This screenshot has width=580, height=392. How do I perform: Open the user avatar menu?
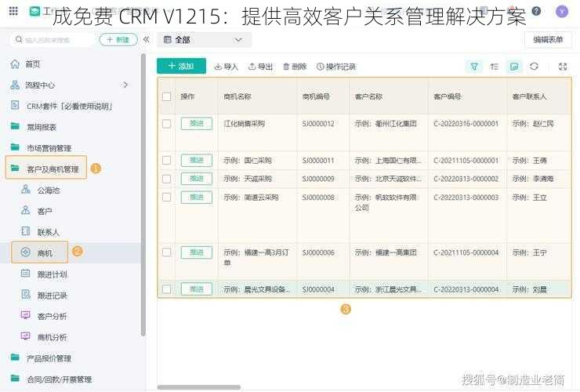coord(562,12)
